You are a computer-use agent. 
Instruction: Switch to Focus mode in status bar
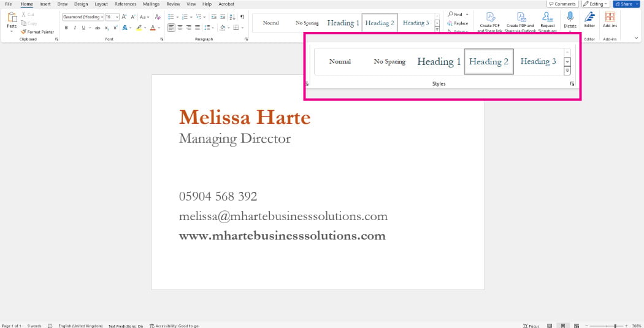click(x=531, y=326)
